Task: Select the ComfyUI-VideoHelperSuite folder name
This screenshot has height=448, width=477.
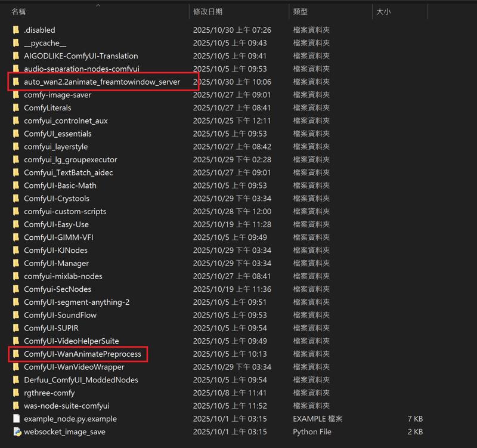Action: (x=72, y=341)
